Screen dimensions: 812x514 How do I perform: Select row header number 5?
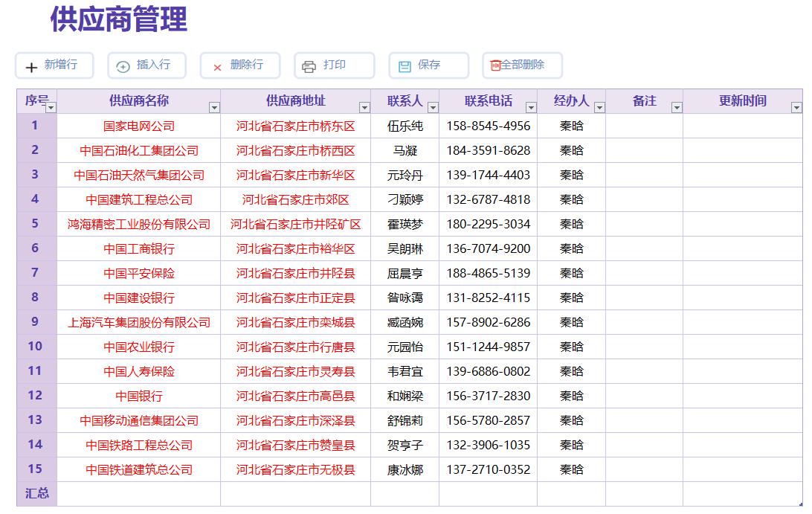pos(36,225)
